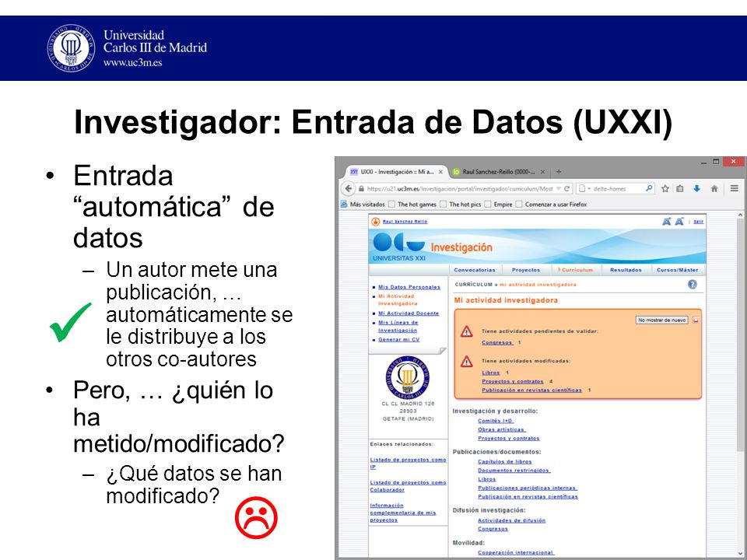This screenshot has width=747, height=560.
Task: Open the Empire bookmark
Action: coord(498,205)
